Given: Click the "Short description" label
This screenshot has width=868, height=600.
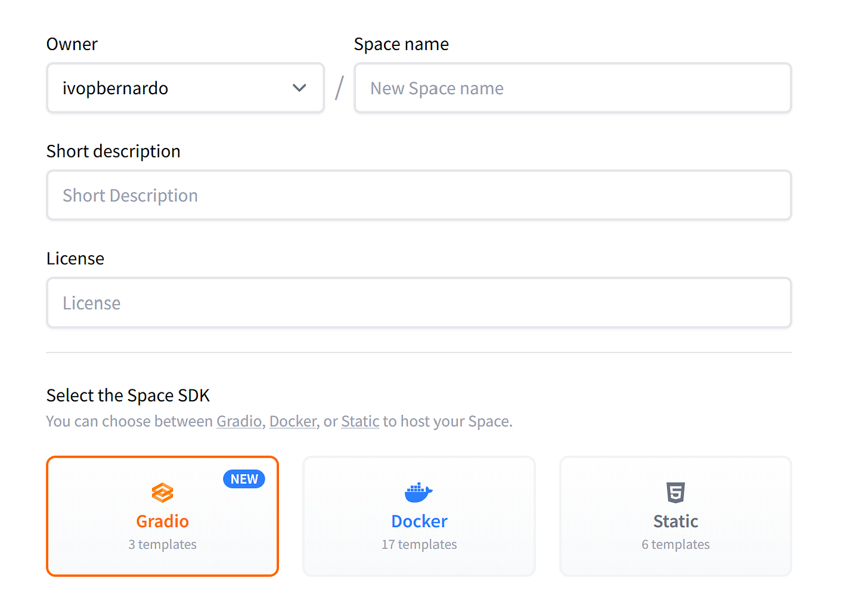Looking at the screenshot, I should coord(113,151).
